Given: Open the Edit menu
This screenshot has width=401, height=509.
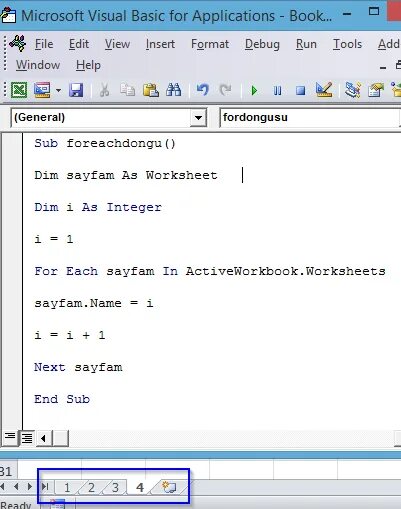Looking at the screenshot, I should (79, 44).
